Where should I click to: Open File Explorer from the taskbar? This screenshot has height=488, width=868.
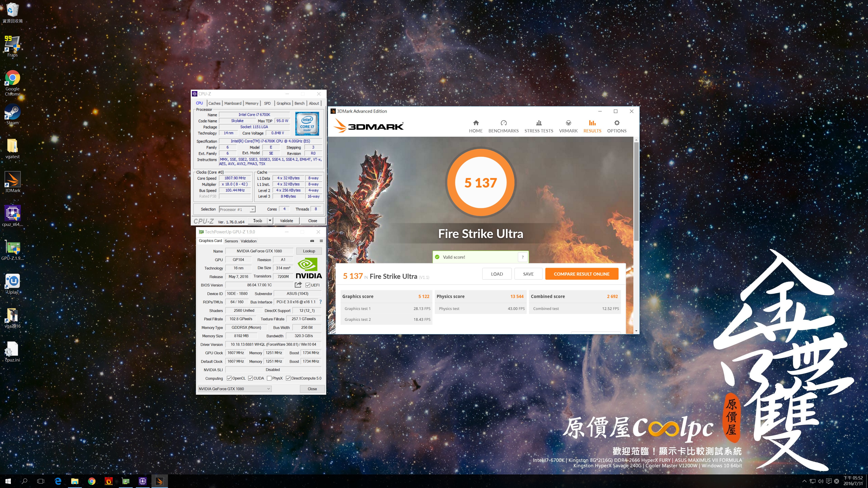(x=75, y=481)
